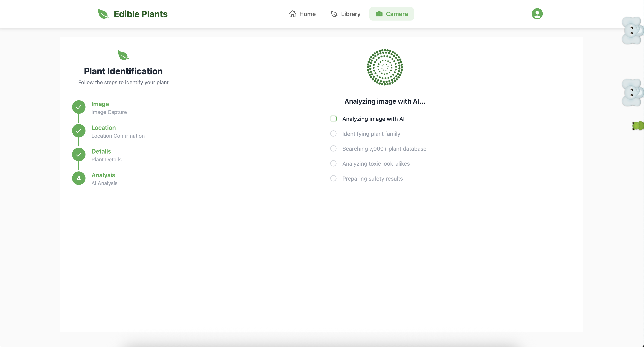Click the green frog widget at right edge

coord(638,126)
